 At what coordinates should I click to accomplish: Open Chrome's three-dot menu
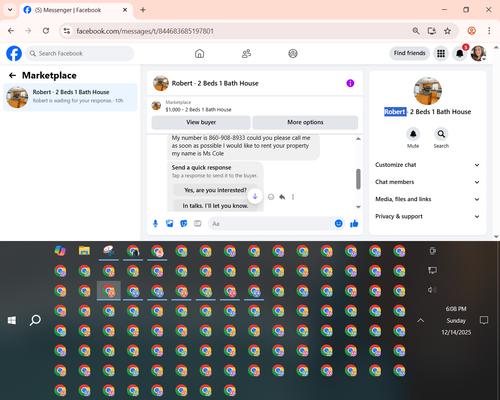(x=489, y=31)
